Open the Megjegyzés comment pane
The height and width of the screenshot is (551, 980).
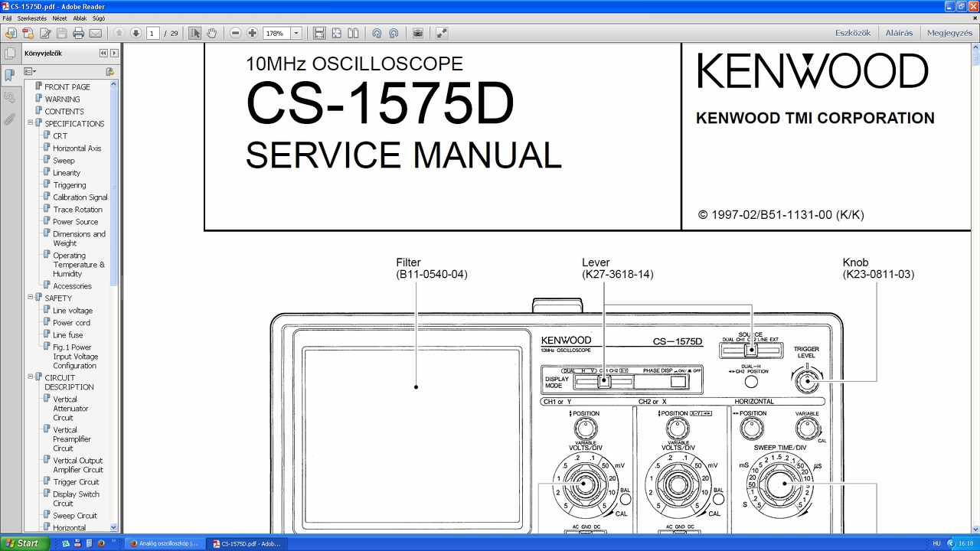(x=949, y=33)
